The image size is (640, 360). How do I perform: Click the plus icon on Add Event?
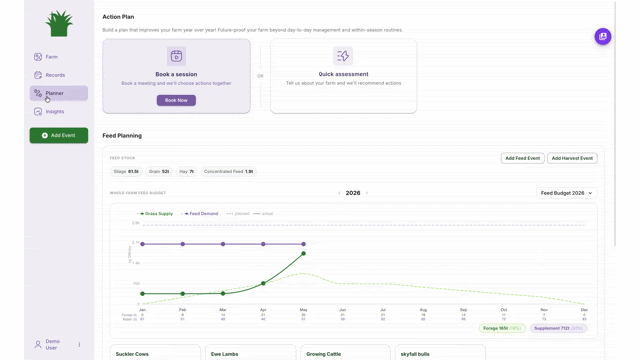45,136
